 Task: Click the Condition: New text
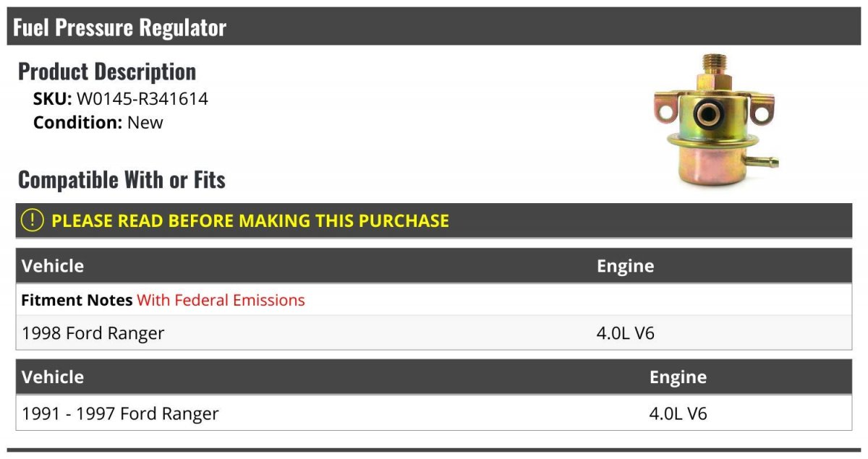(98, 122)
